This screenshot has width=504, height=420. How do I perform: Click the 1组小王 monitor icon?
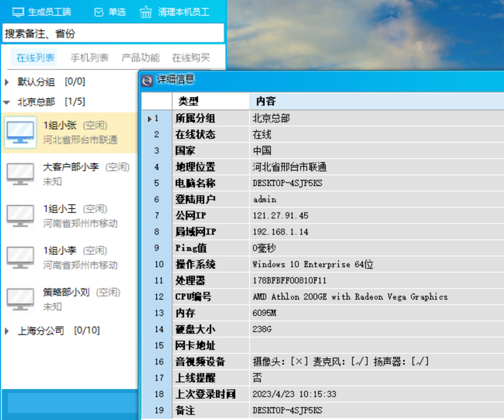coord(21,216)
